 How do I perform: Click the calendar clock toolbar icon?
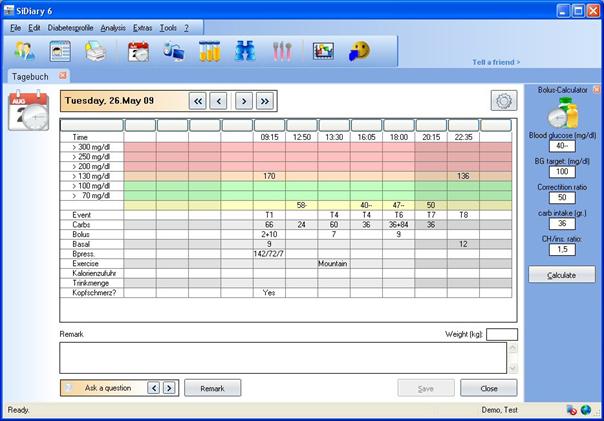pyautogui.click(x=139, y=51)
